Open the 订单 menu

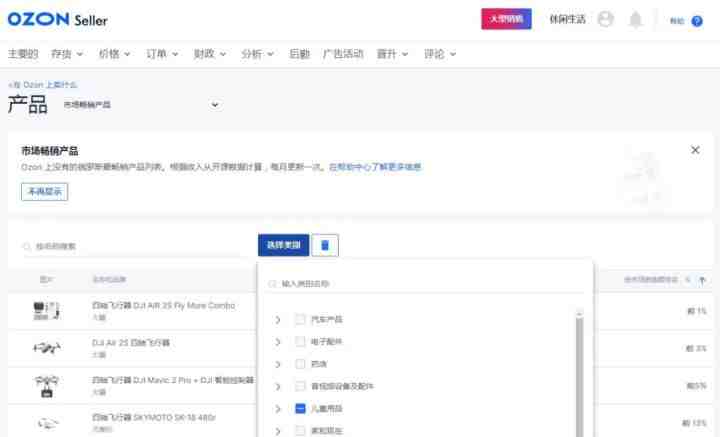point(162,54)
